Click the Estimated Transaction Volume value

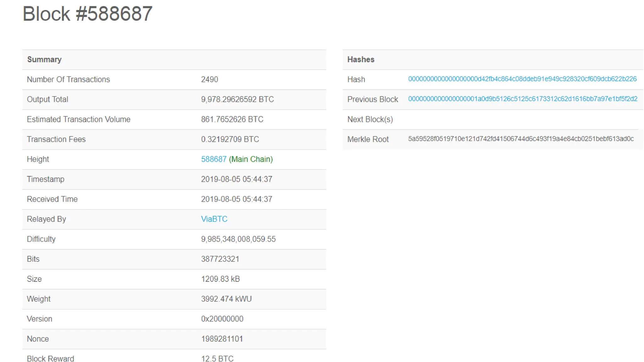pos(232,119)
